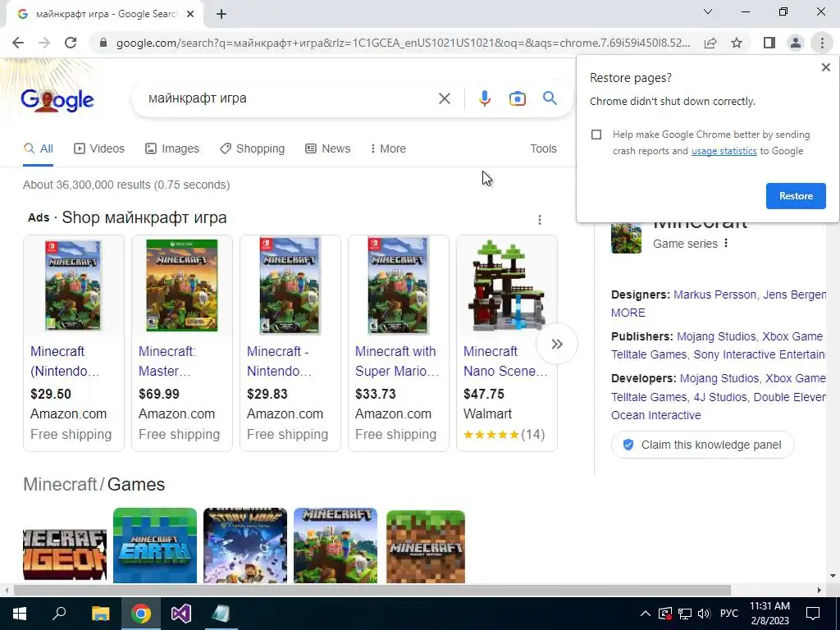Open the share page icon in address bar
Image resolution: width=840 pixels, height=630 pixels.
tap(710, 43)
